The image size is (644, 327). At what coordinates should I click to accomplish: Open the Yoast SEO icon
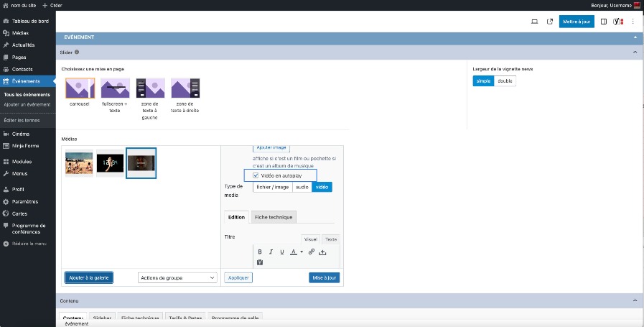tap(618, 22)
